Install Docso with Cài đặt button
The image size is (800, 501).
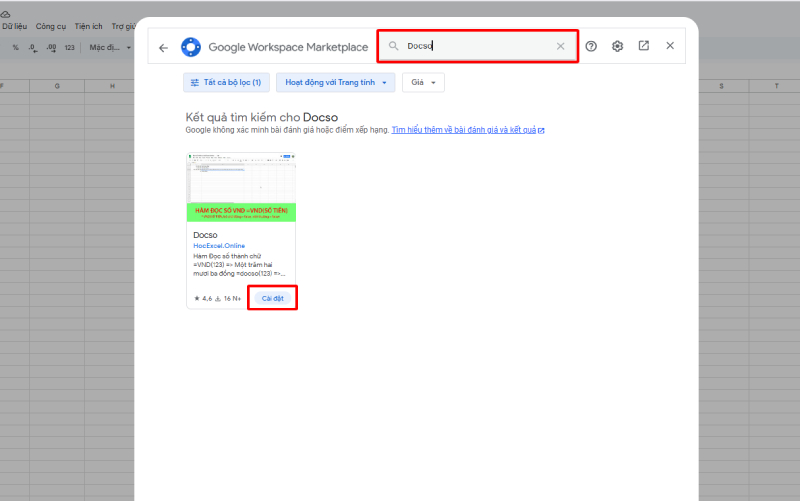[272, 298]
